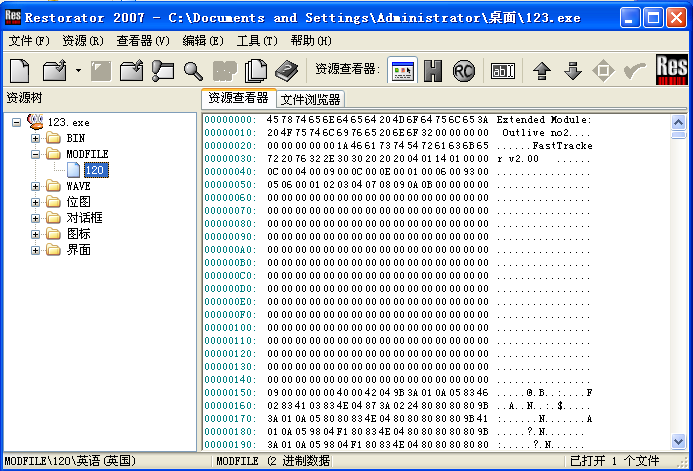Select the default resource viewer mode icon

[x=403, y=70]
